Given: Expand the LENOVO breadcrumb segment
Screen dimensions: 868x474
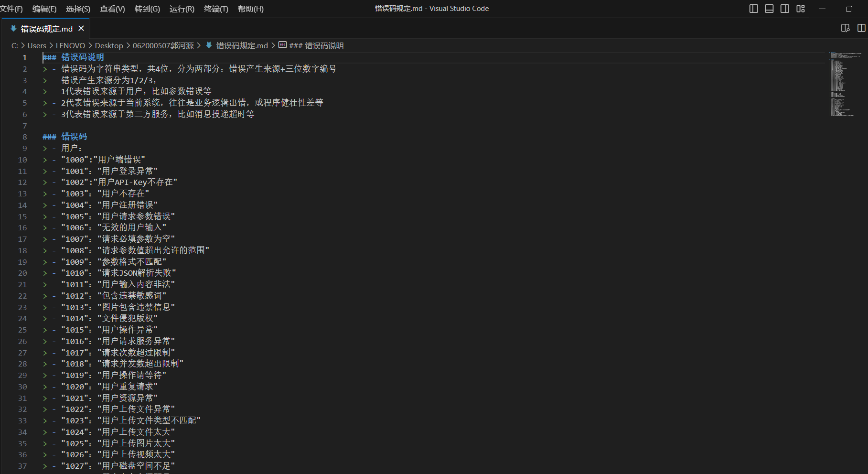Looking at the screenshot, I should [70, 46].
